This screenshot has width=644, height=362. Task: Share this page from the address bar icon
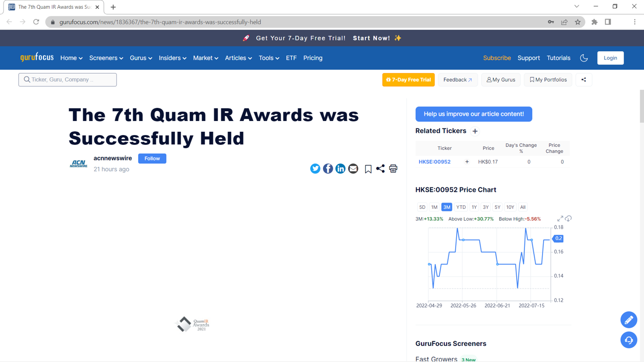[x=564, y=22]
